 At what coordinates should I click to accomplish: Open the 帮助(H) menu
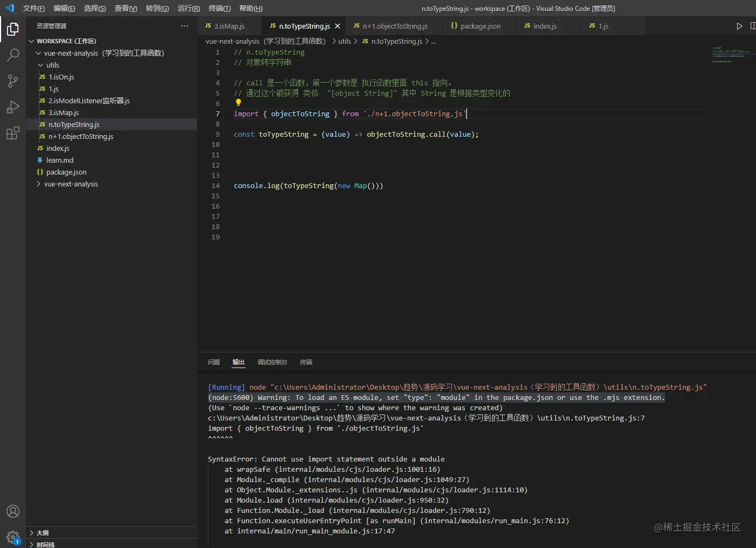[x=251, y=8]
